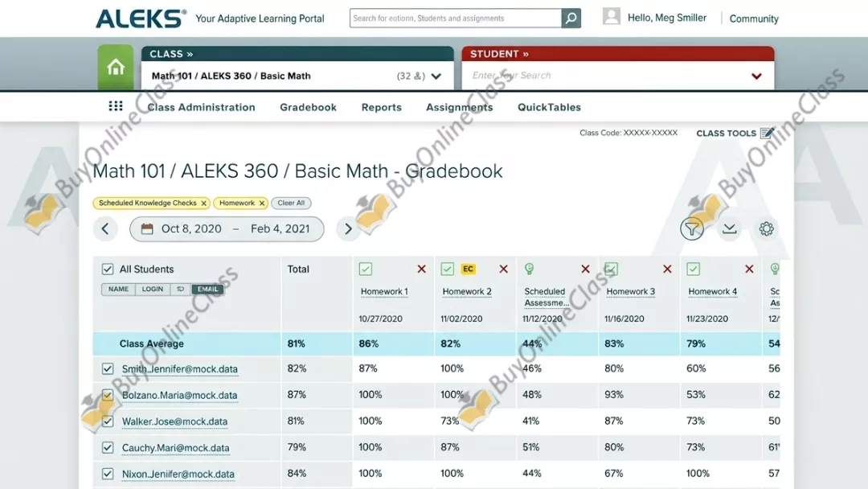868x489 pixels.
Task: Go to previous date range
Action: 105,228
